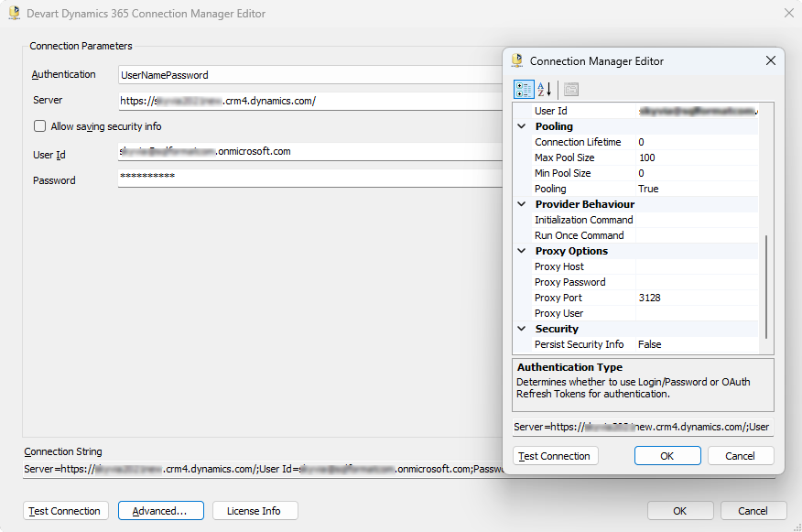
Task: Switch to Categorized property view
Action: coord(525,90)
